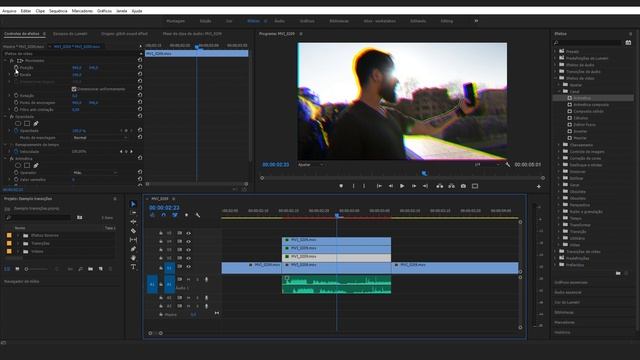Click Add Marker icon in timeline header

pyautogui.click(x=187, y=215)
